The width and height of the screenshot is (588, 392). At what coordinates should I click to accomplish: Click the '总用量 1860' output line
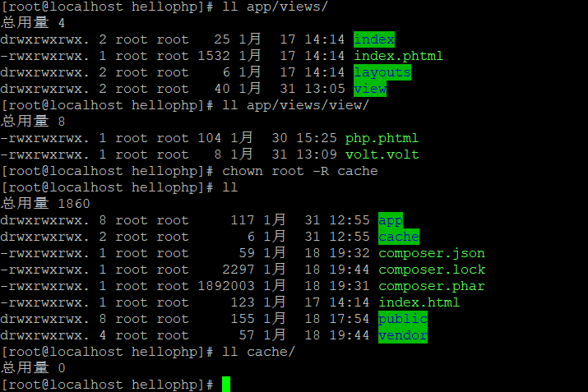(46, 204)
